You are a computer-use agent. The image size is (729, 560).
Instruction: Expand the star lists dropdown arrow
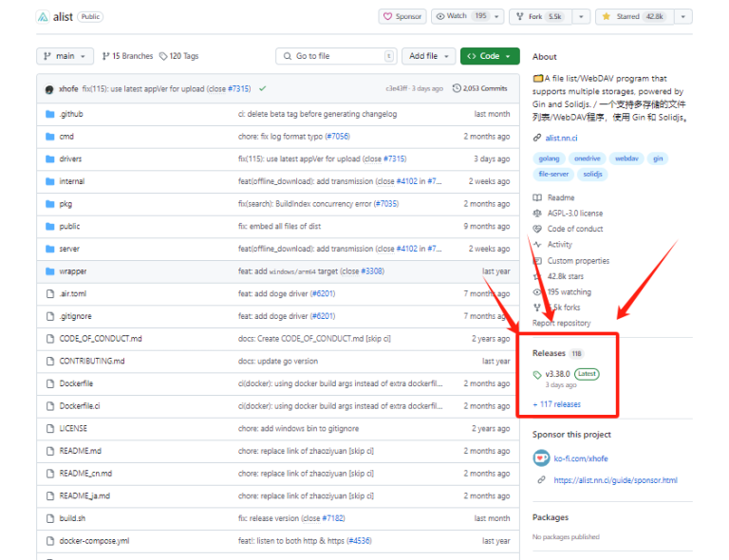pos(683,16)
